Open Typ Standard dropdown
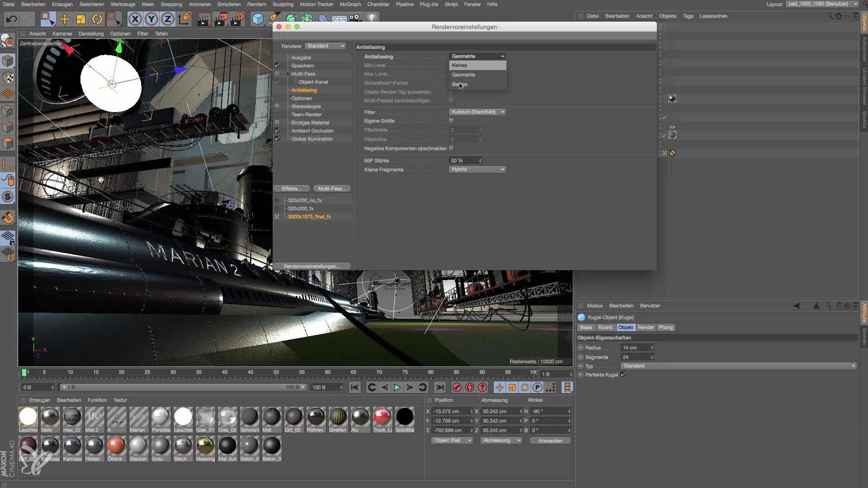The width and height of the screenshot is (868, 488). point(739,366)
